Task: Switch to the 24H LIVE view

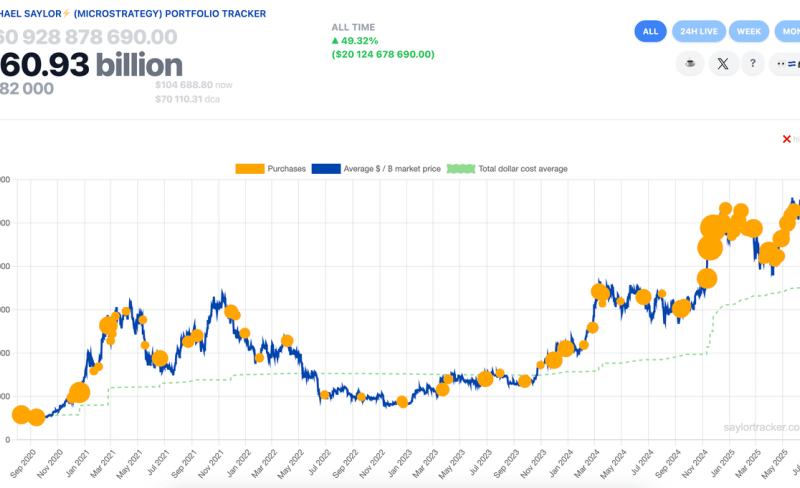Action: pos(699,32)
